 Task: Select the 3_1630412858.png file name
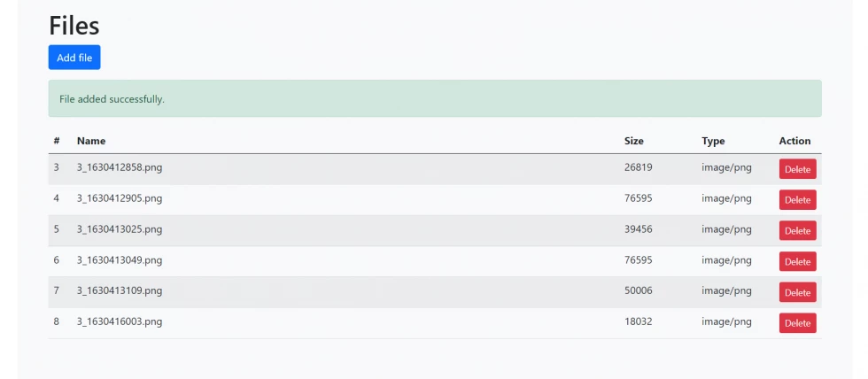(120, 167)
